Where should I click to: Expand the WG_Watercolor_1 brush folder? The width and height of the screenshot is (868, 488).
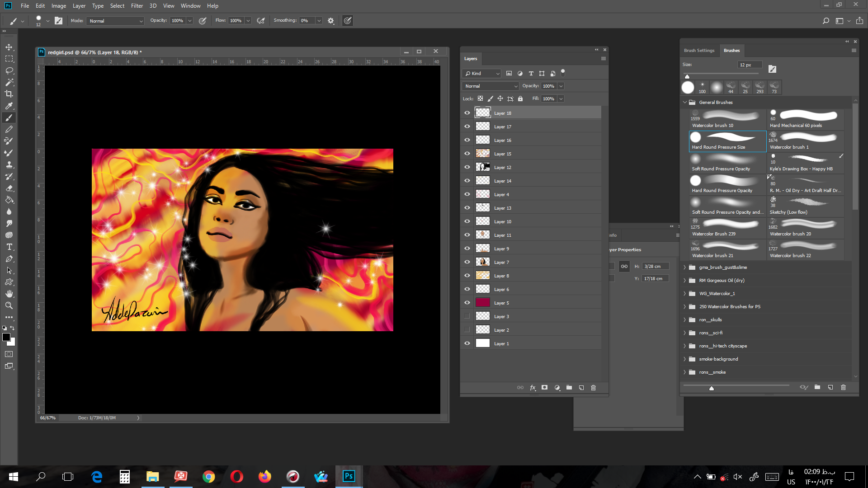click(685, 293)
